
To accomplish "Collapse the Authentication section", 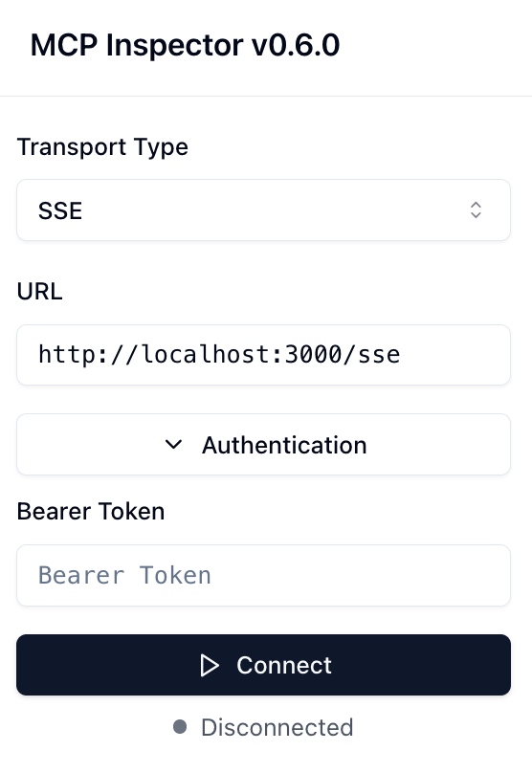I will point(263,445).
